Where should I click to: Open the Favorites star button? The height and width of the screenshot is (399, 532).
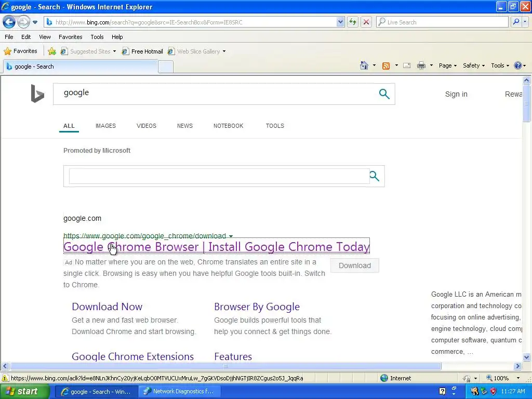tap(20, 51)
